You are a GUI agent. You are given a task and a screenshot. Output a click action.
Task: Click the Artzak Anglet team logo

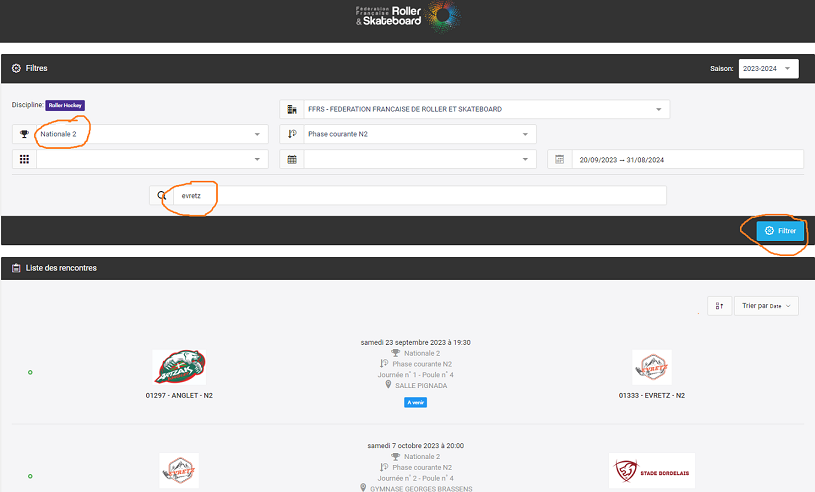179,367
